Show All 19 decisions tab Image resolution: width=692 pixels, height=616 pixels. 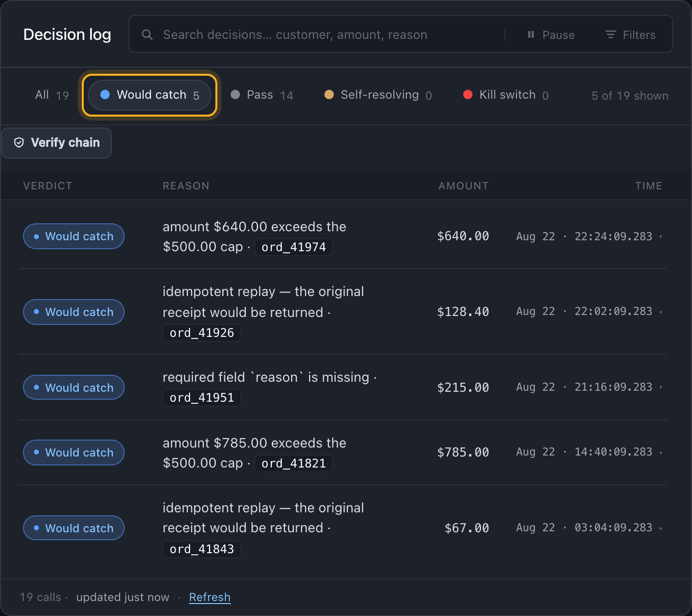click(52, 95)
